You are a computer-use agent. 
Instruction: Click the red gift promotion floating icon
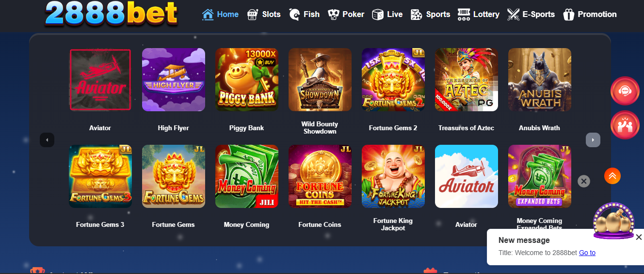click(625, 125)
